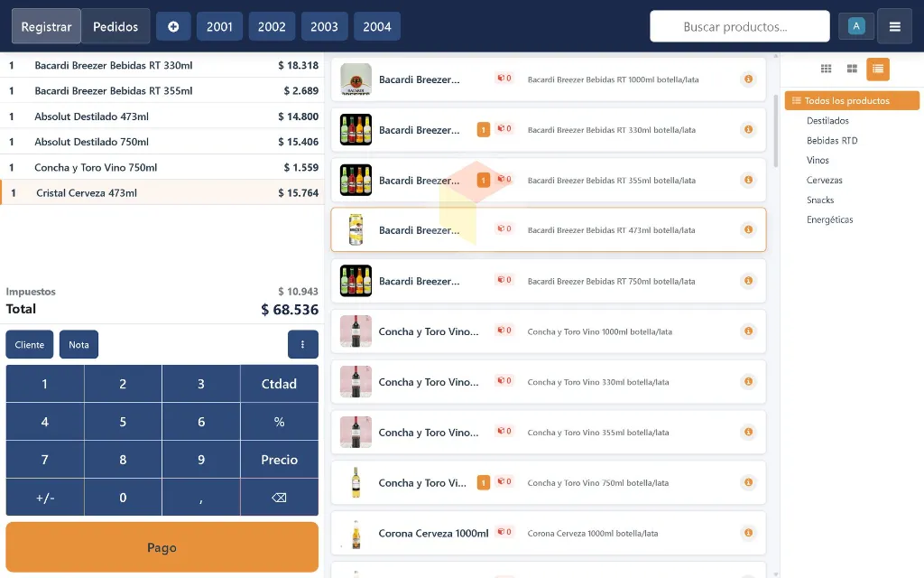
Task: Activate Ctdad mode on numpad
Action: pos(280,383)
